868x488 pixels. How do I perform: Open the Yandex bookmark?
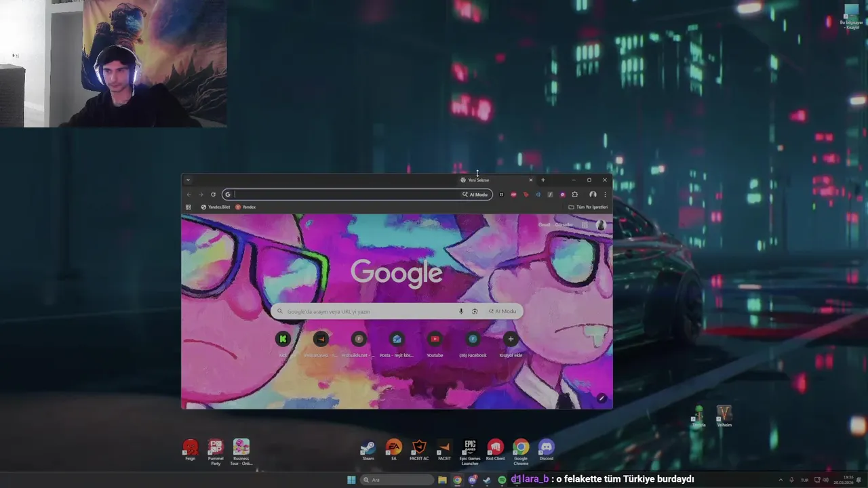[245, 207]
